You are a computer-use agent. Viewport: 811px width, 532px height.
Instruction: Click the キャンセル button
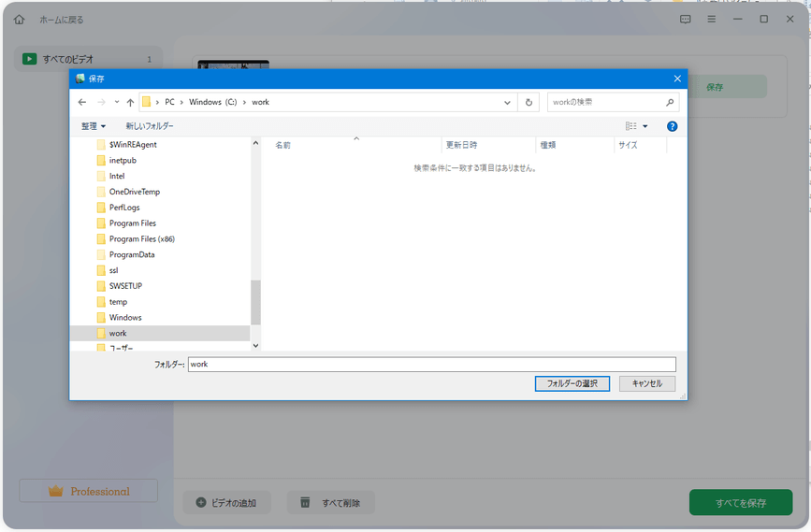point(646,383)
